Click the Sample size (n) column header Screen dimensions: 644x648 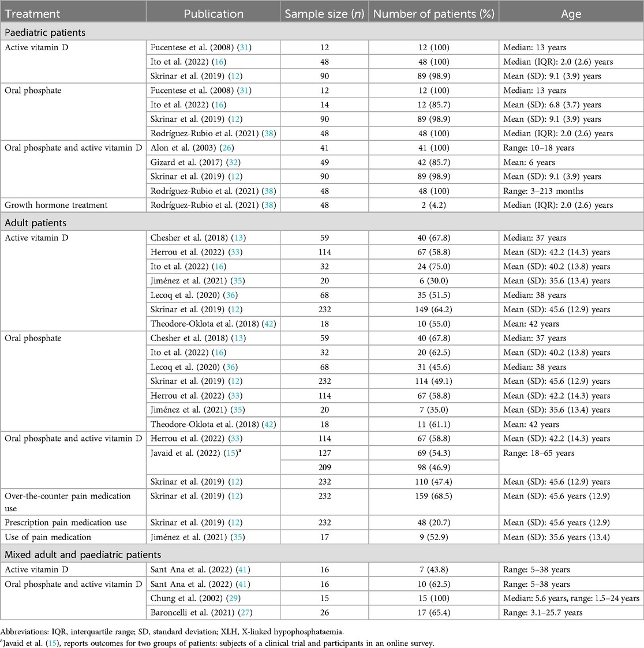324,14
